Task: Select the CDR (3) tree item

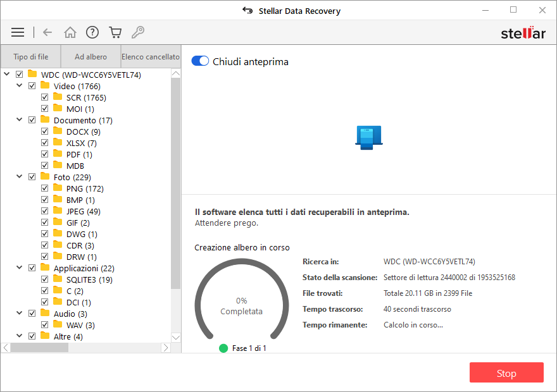Action: [80, 245]
